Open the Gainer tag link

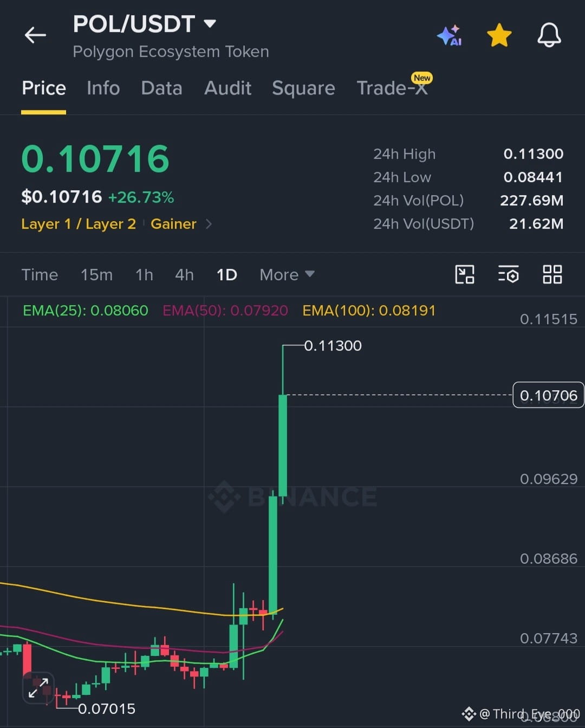tap(173, 224)
